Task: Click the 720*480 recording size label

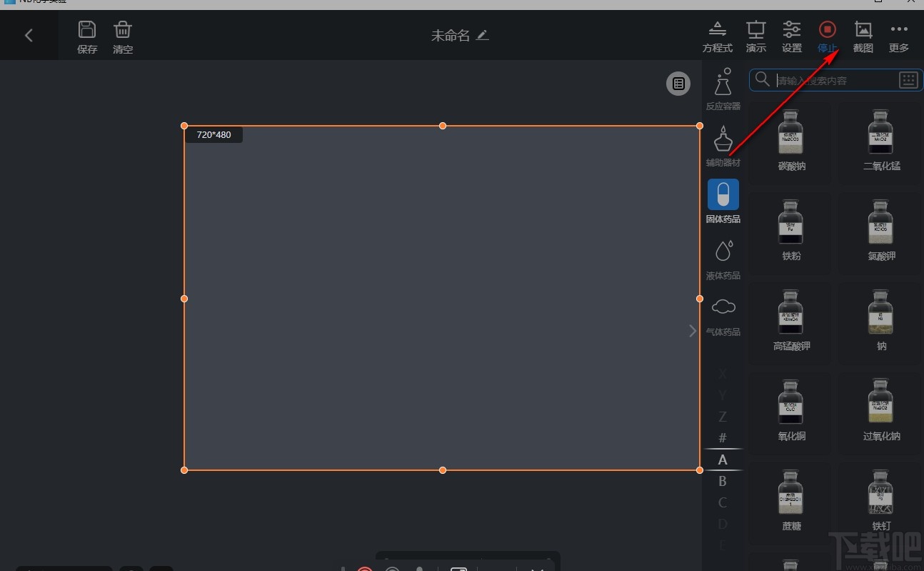Action: pos(214,134)
